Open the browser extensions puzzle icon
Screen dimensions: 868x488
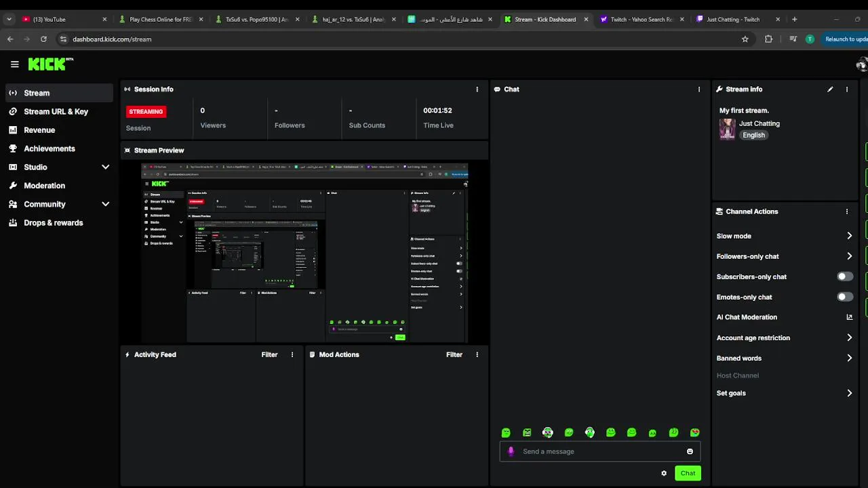(x=768, y=39)
